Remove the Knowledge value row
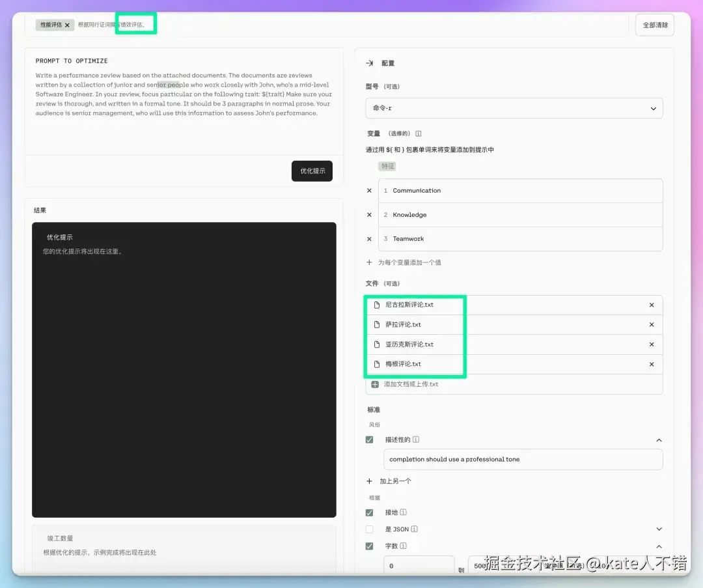 point(369,215)
